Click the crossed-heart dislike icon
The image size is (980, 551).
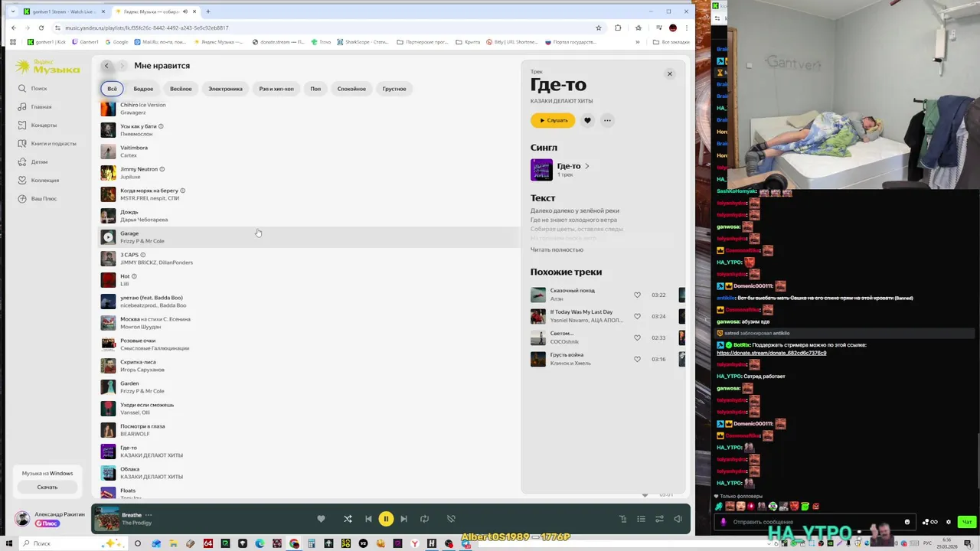[451, 519]
